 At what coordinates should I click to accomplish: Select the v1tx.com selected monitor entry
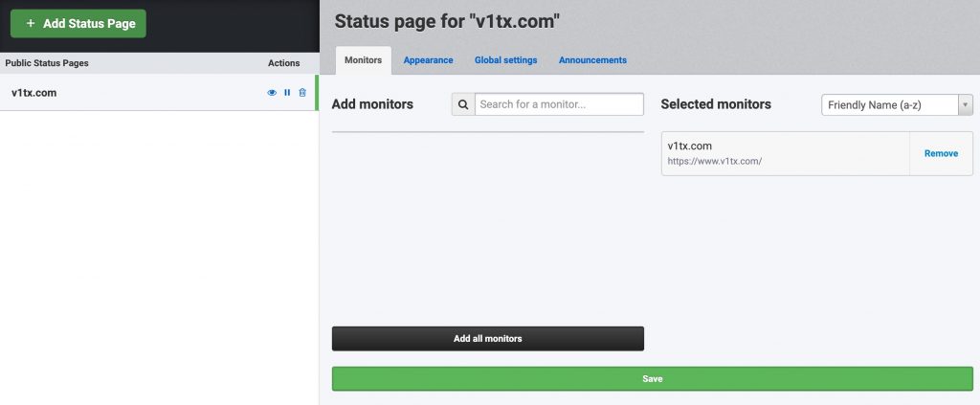(x=785, y=154)
